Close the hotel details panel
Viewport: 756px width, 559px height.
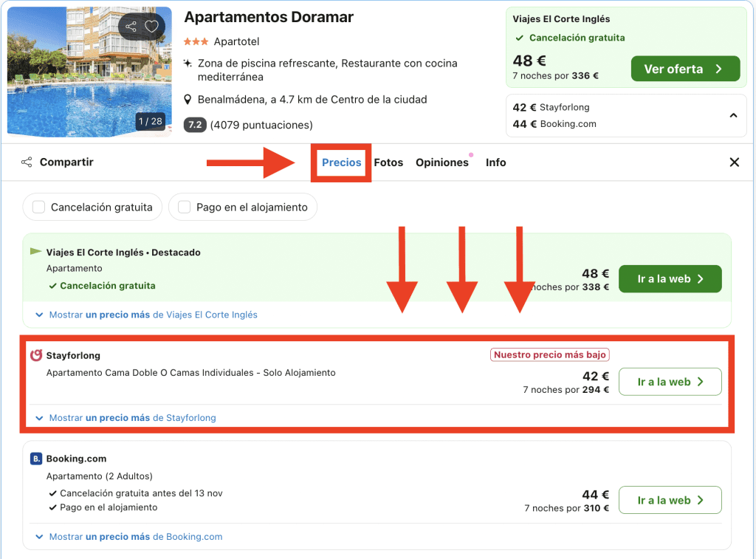click(734, 162)
